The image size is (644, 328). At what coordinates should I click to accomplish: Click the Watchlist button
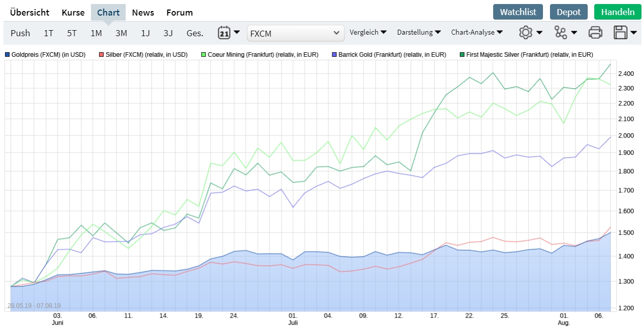tap(518, 12)
